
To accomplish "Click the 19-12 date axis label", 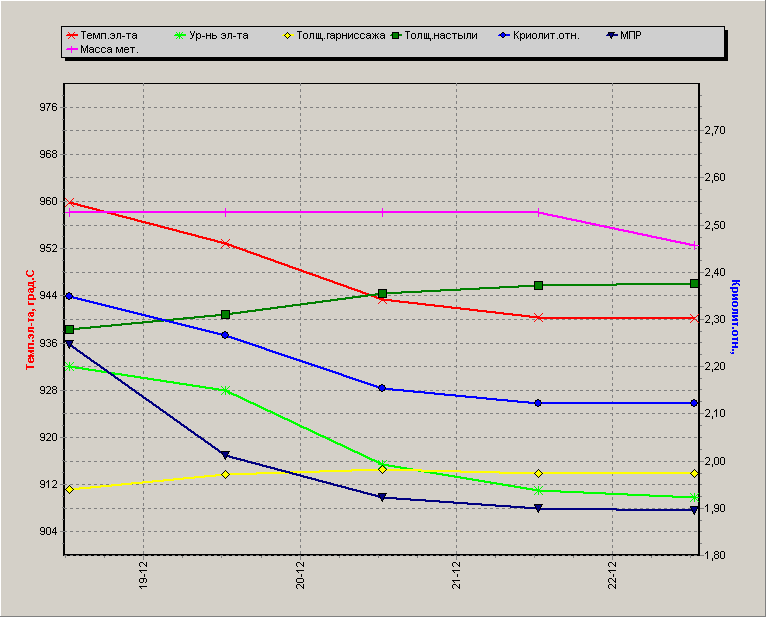I will pyautogui.click(x=144, y=575).
